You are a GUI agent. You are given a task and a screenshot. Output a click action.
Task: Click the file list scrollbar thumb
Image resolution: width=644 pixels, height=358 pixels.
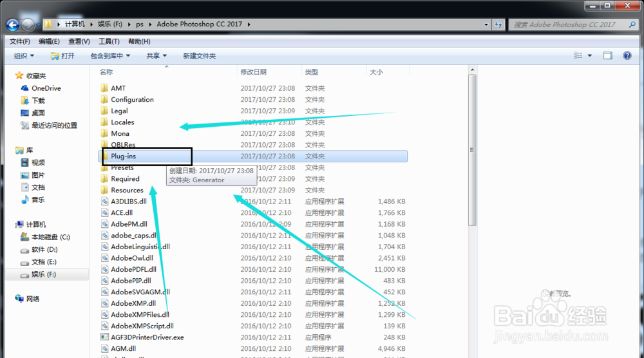point(472,150)
